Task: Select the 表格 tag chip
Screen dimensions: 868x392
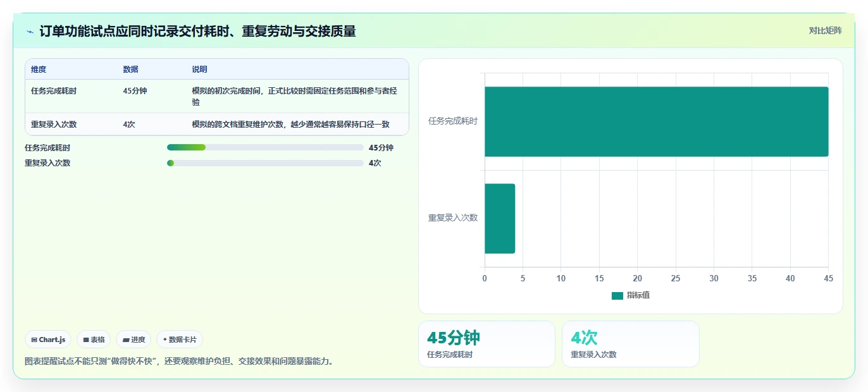Action: tap(94, 340)
